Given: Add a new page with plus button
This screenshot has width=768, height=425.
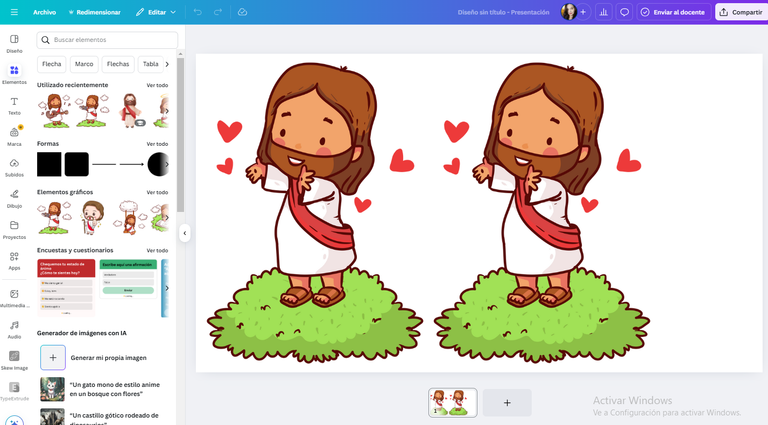Looking at the screenshot, I should coord(507,402).
